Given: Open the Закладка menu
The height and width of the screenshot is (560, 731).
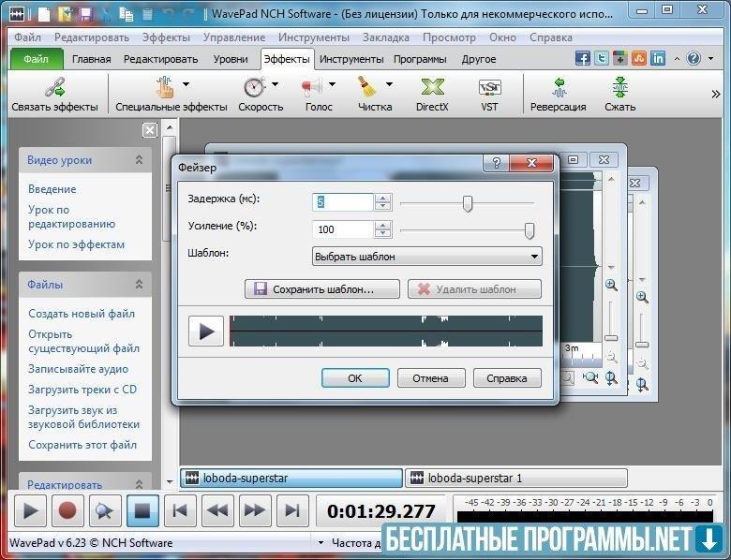Looking at the screenshot, I should [x=386, y=37].
